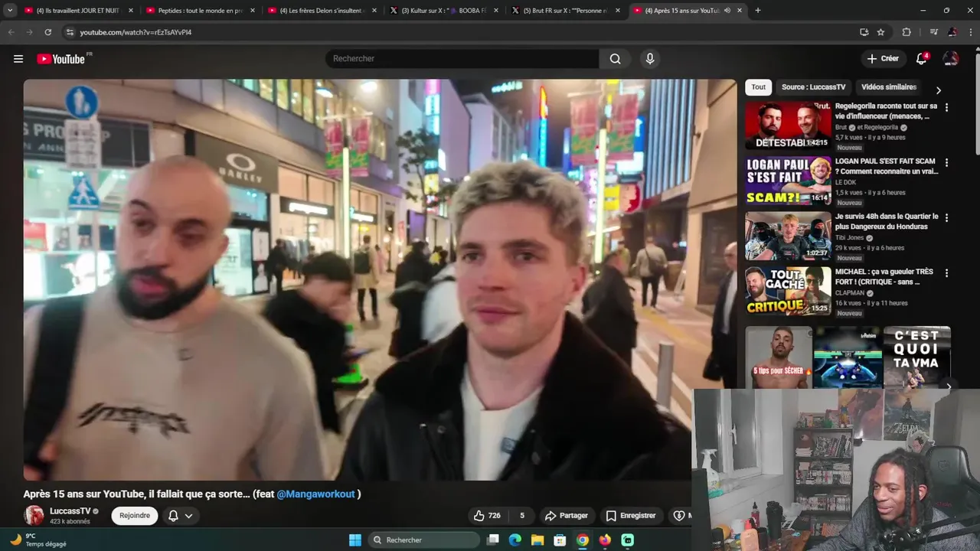Open the account avatar menu
This screenshot has height=551, width=980.
click(x=950, y=59)
